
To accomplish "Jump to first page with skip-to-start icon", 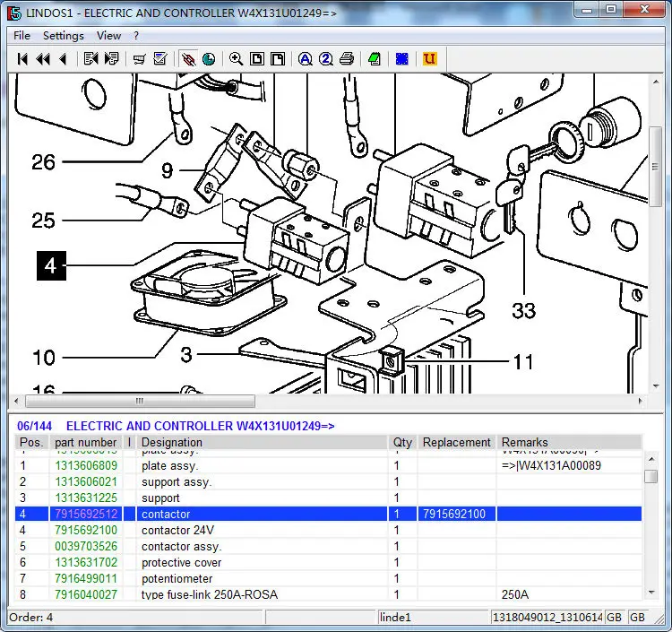I will (x=22, y=59).
